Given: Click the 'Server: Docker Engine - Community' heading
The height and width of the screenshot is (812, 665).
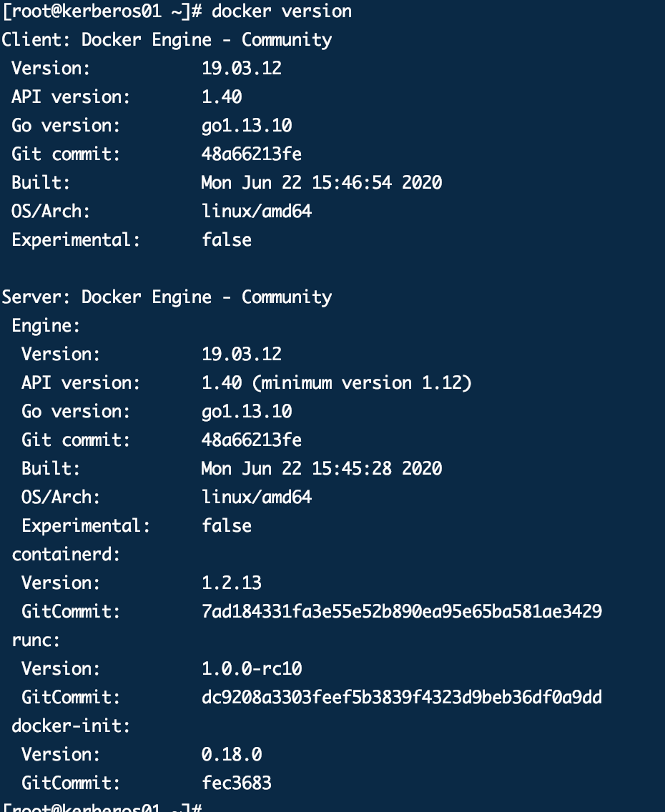Looking at the screenshot, I should pos(167,297).
